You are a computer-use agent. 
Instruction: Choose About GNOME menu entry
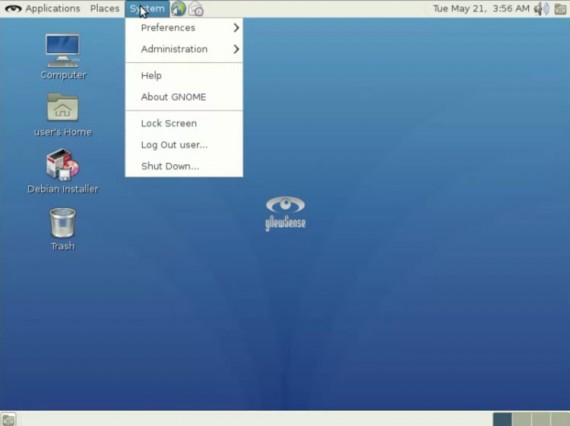pyautogui.click(x=184, y=97)
